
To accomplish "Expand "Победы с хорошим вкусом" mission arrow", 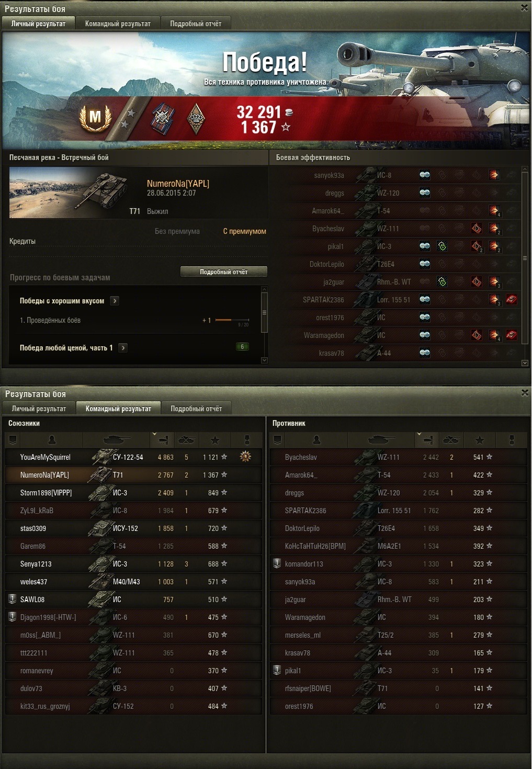I will point(115,301).
